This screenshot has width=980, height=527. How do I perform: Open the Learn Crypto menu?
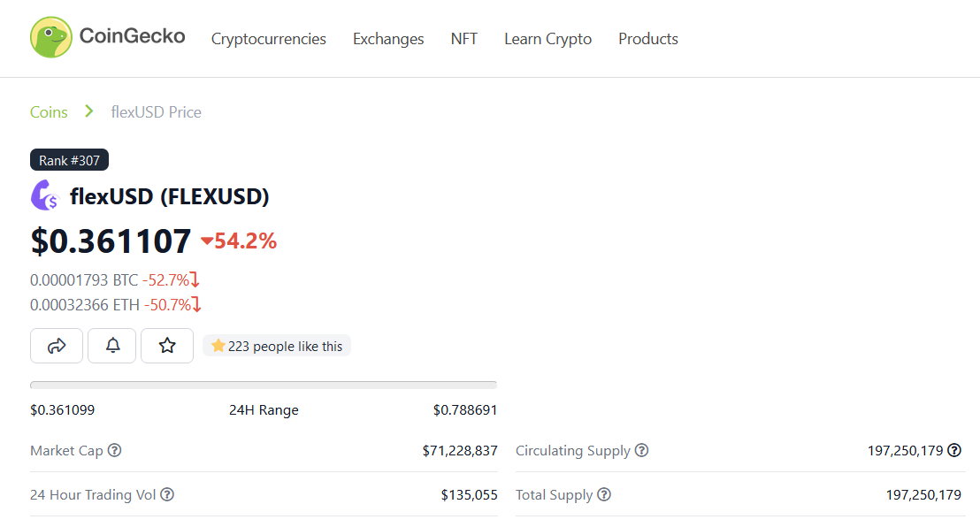[x=548, y=39]
